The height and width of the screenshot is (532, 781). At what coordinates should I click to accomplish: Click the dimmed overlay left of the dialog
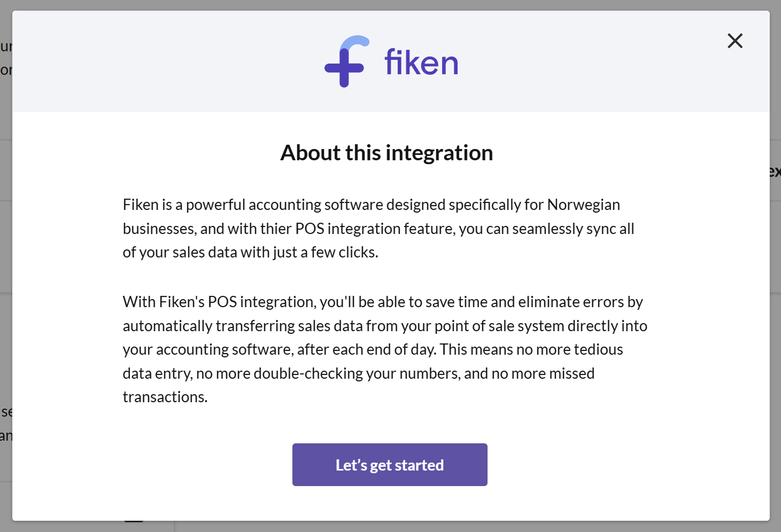point(5,240)
